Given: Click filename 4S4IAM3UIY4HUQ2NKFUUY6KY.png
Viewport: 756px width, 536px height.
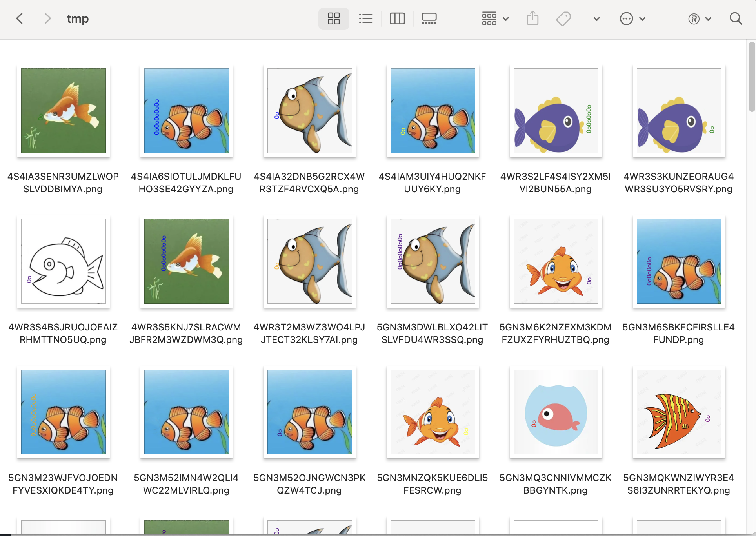Looking at the screenshot, I should 433,183.
